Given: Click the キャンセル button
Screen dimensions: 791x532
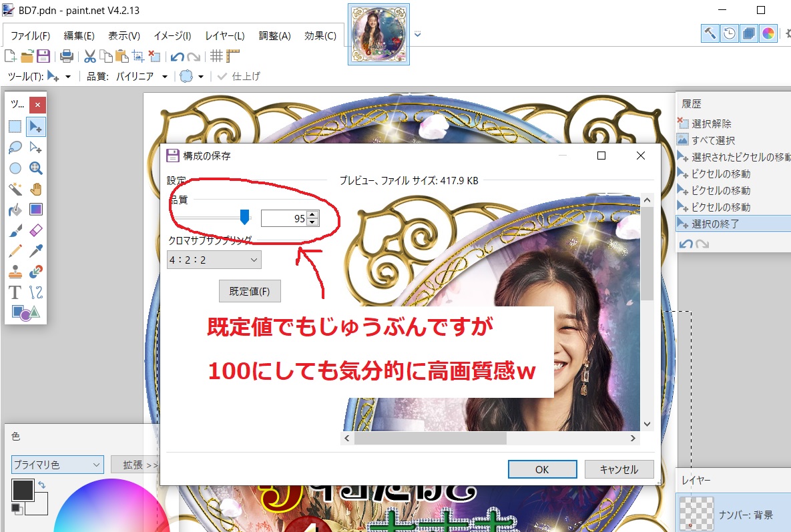Looking at the screenshot, I should click(619, 469).
